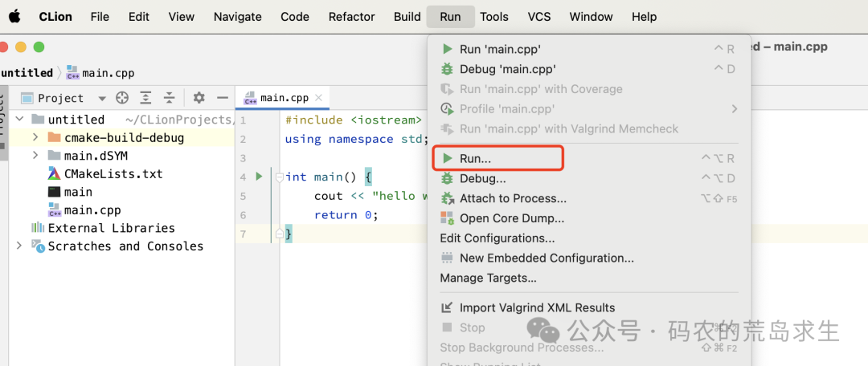
Task: Click the Open Core Dump icon
Action: click(447, 218)
